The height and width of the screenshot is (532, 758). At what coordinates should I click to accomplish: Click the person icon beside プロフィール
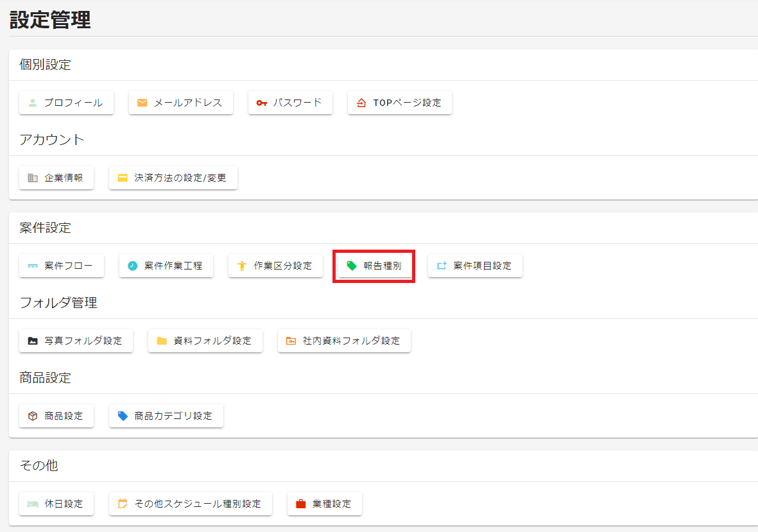pyautogui.click(x=33, y=103)
